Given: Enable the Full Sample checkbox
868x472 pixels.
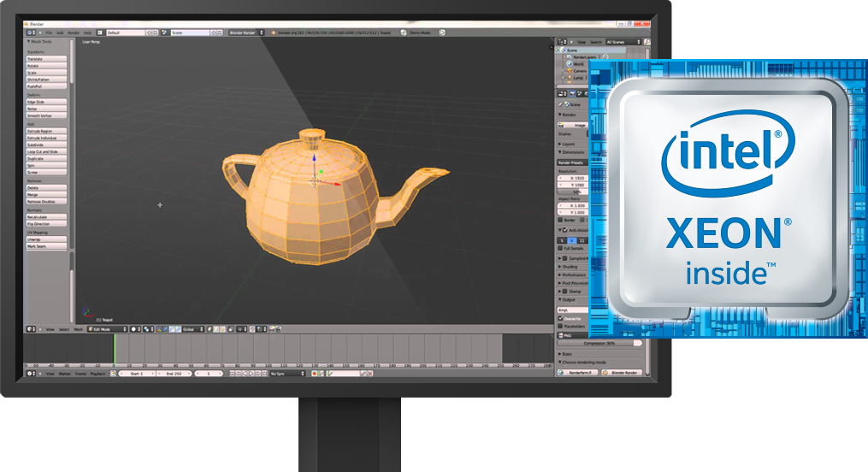Looking at the screenshot, I should [560, 249].
